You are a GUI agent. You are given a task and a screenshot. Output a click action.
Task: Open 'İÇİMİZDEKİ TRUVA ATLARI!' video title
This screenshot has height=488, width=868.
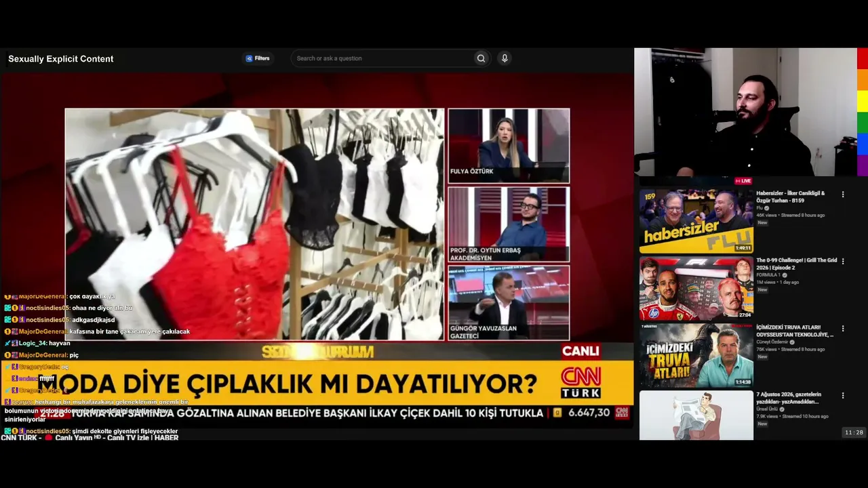click(x=795, y=331)
